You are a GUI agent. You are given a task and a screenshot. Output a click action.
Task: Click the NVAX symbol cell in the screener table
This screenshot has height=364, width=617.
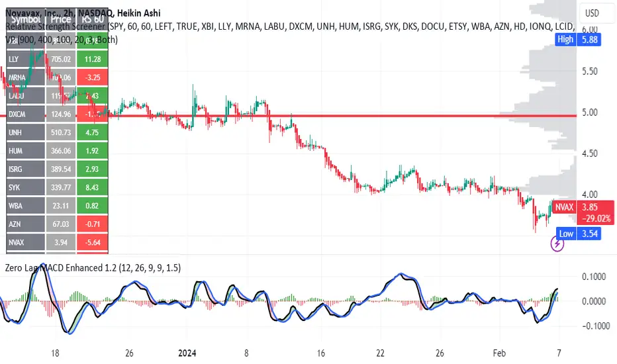(26, 242)
